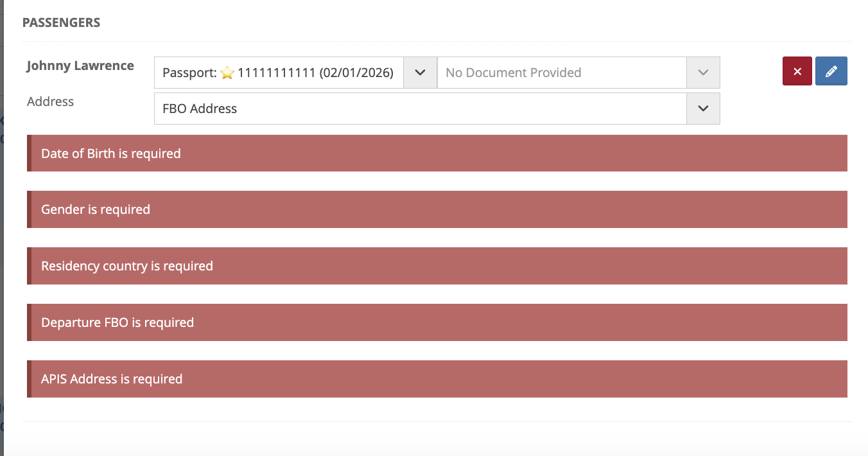This screenshot has height=456, width=868.
Task: Click the Johnny Lawrence passenger name
Action: pos(80,66)
